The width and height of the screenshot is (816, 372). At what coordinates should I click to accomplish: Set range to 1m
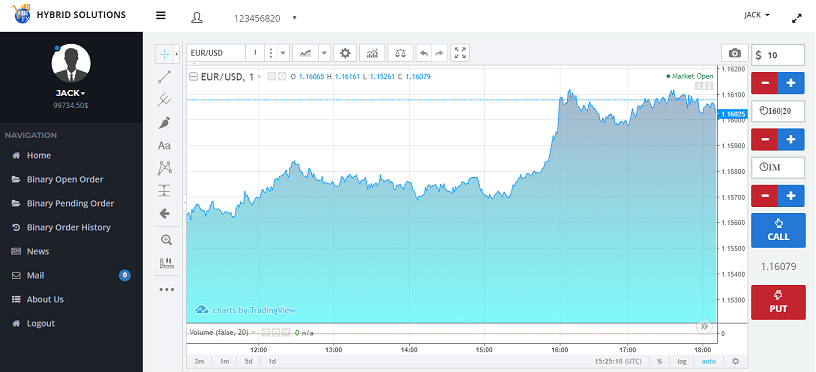point(224,361)
